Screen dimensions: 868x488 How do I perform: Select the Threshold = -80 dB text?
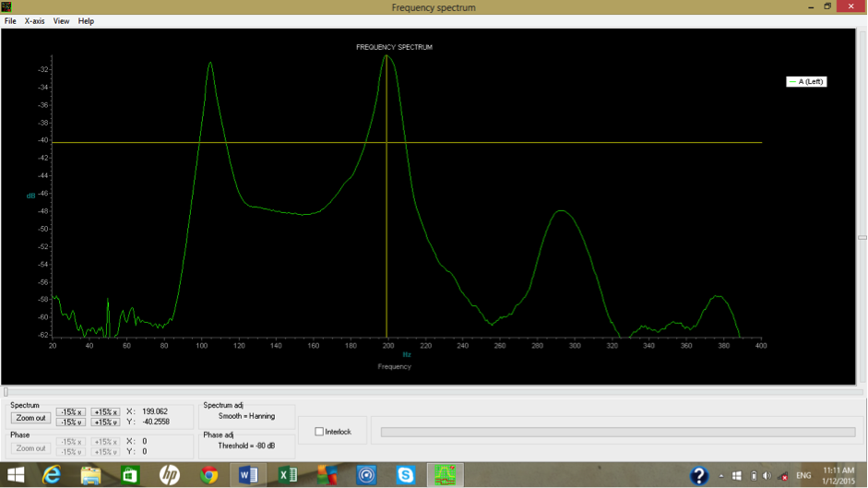[246, 446]
